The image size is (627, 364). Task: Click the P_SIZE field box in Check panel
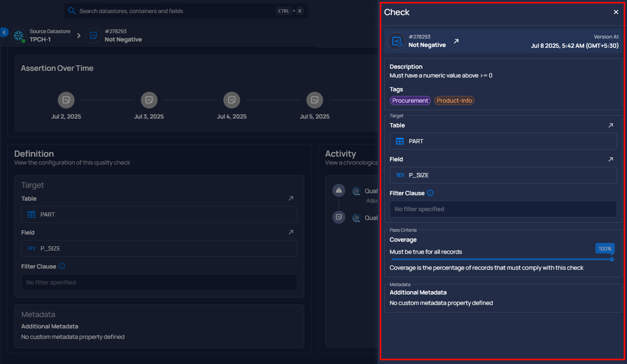(503, 175)
